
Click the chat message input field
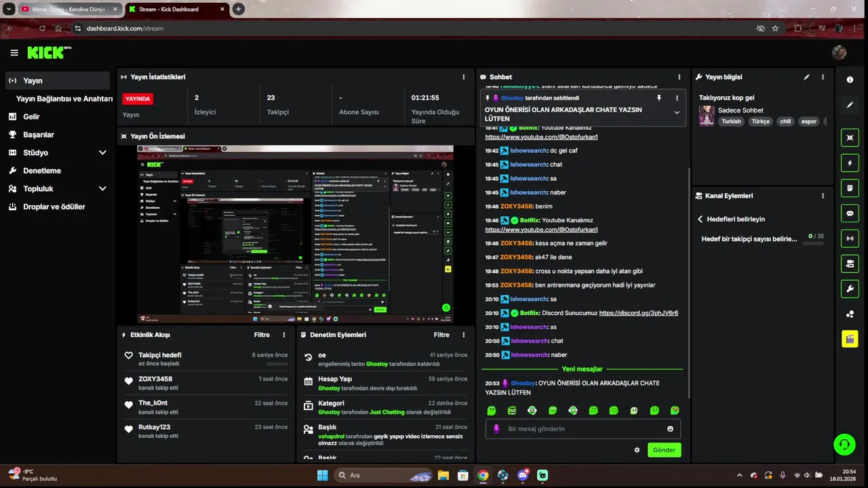coord(583,428)
